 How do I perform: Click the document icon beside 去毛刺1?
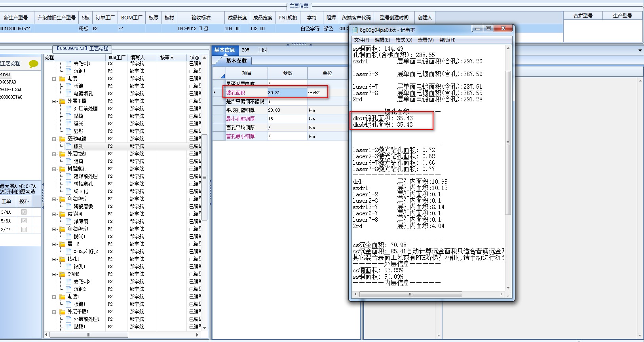point(68,64)
